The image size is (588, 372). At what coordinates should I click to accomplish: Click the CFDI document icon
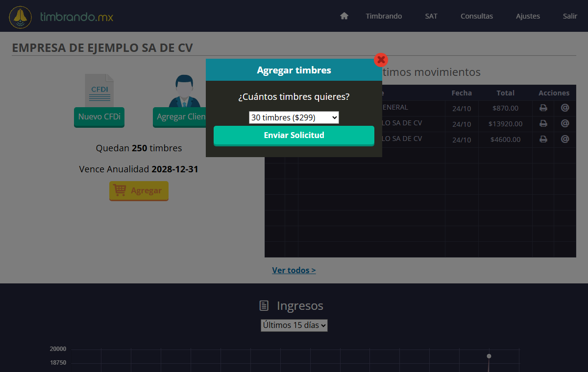pos(99,90)
